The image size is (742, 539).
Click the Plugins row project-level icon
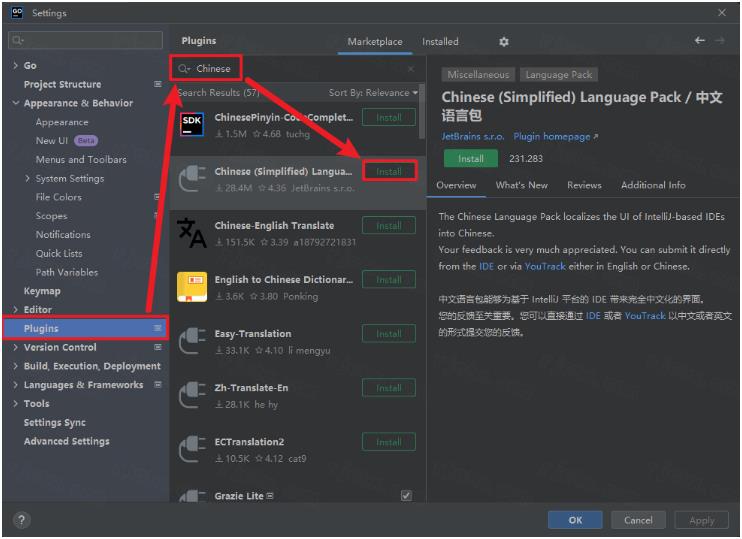click(x=158, y=328)
